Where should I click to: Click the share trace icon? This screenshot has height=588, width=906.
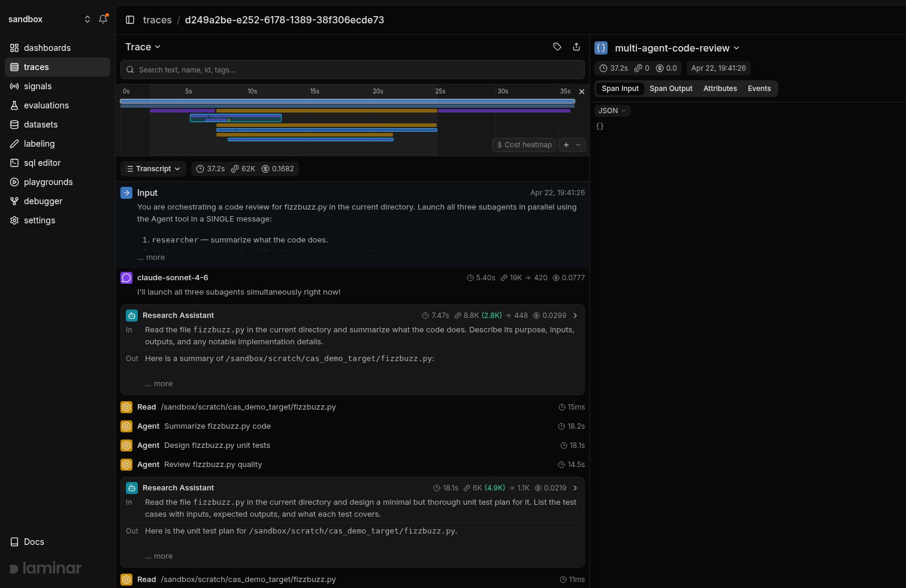pos(576,47)
